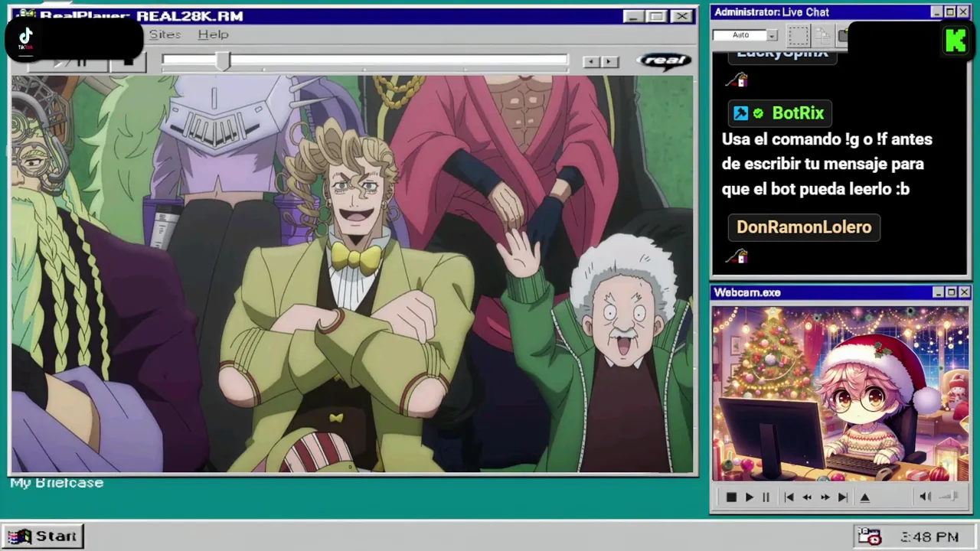Viewport: 980px width, 551px height.
Task: Click the My Briefcase desktop label
Action: point(57,483)
